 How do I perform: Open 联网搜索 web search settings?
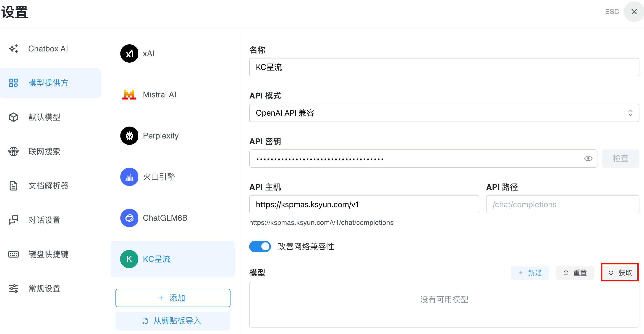[x=44, y=151]
